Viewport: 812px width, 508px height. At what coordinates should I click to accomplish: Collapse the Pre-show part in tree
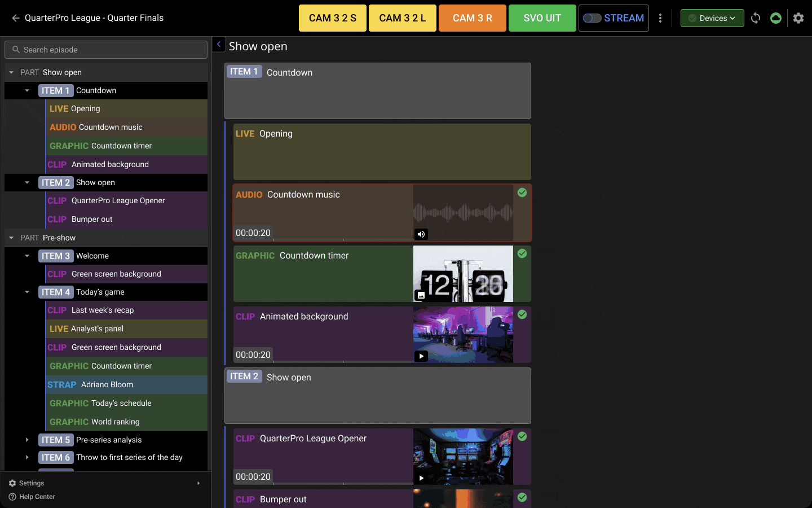(11, 238)
